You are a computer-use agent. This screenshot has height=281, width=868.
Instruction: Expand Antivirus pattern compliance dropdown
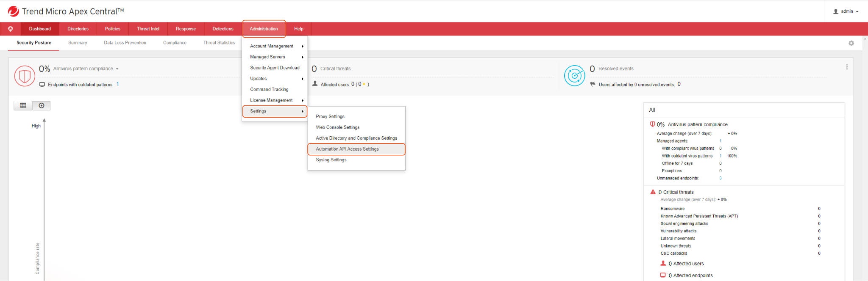[x=117, y=69]
